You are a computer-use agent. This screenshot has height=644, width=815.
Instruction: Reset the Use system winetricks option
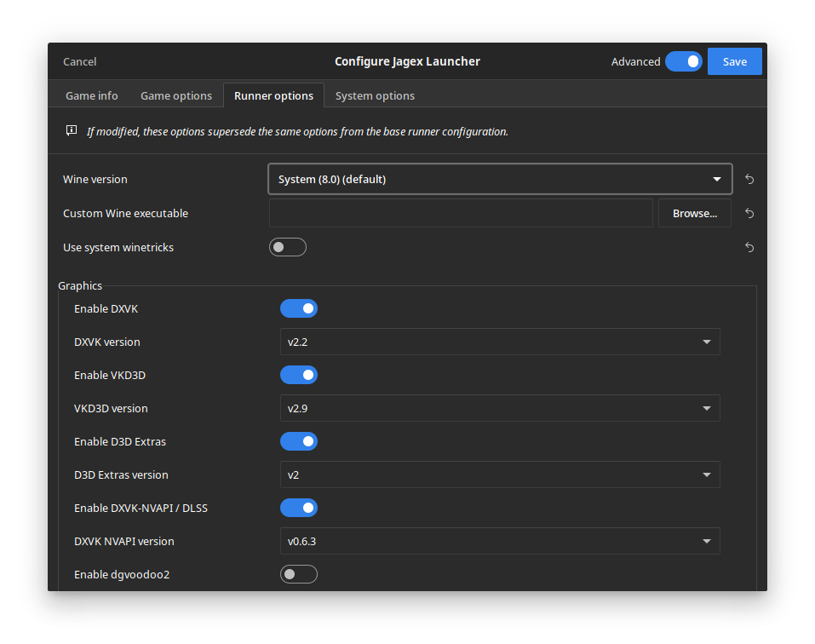pos(749,247)
